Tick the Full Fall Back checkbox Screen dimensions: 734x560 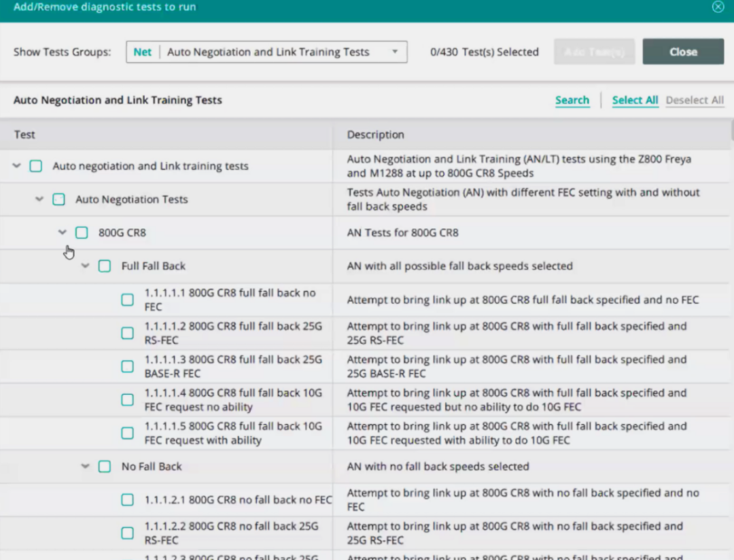coord(105,266)
